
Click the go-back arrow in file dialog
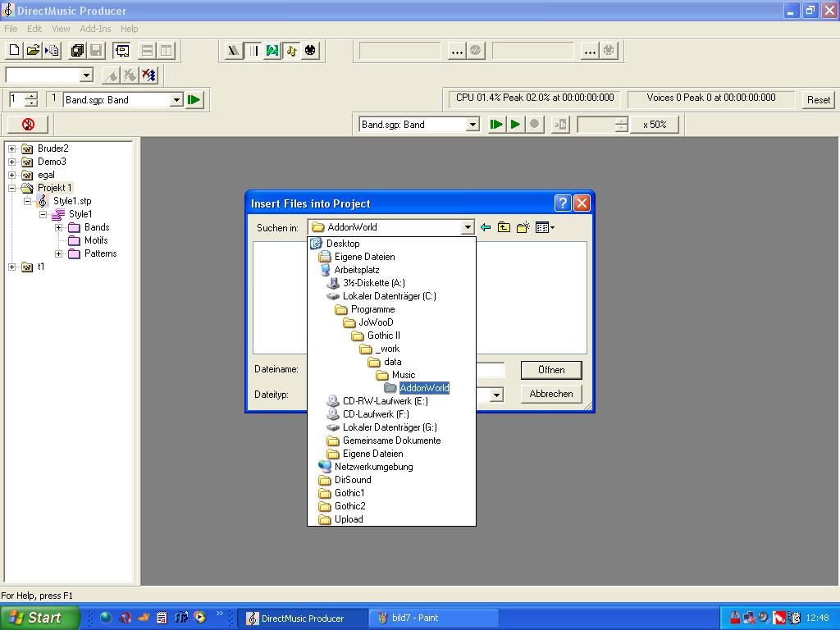click(486, 227)
